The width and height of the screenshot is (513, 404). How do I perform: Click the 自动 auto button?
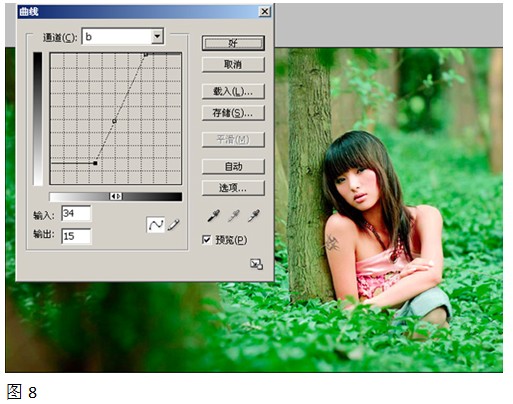(233, 166)
